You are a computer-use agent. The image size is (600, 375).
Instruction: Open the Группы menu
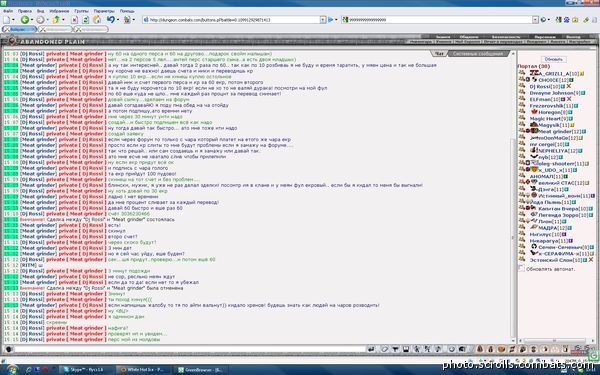point(82,11)
